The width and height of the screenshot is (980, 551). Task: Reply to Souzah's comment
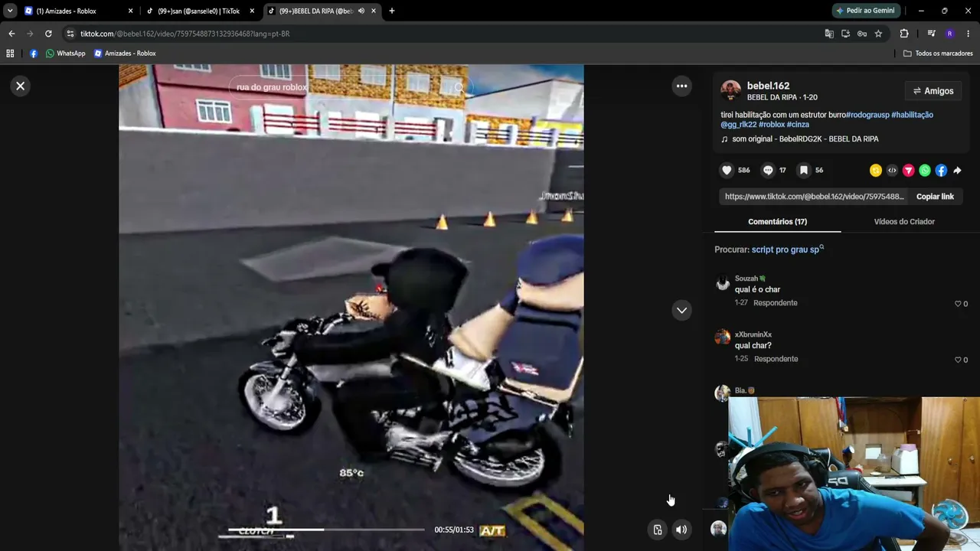pos(775,303)
